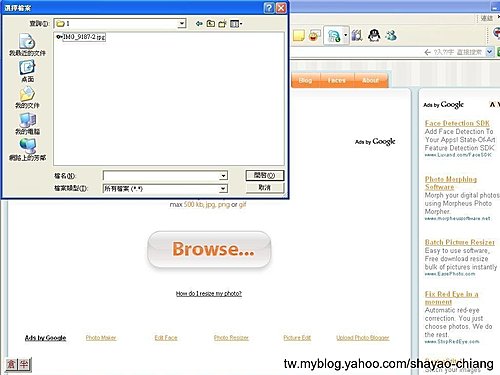The width and height of the screenshot is (500, 375).
Task: Click the www.EasePhoto.com URL text
Action: click(x=450, y=274)
